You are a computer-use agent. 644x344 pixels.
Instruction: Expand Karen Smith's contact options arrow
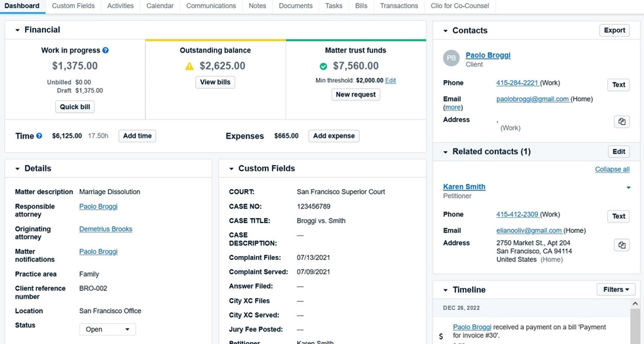click(628, 188)
